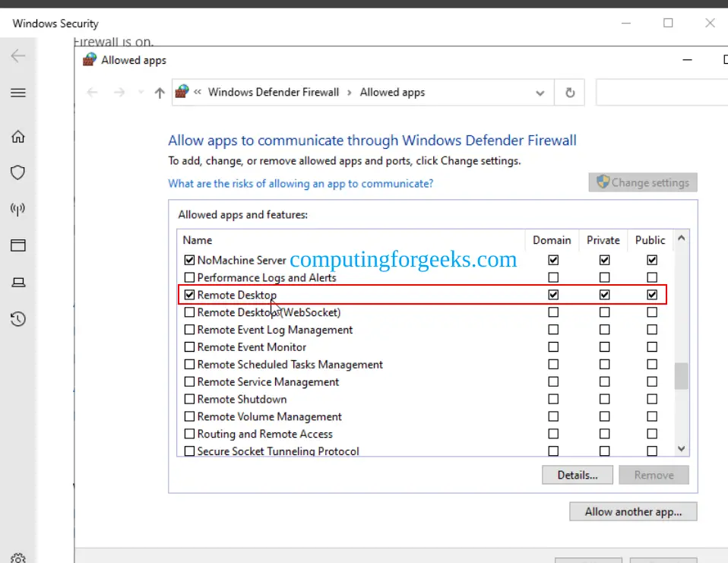Toggle Remote Desktop Public checkbox

[x=652, y=295]
